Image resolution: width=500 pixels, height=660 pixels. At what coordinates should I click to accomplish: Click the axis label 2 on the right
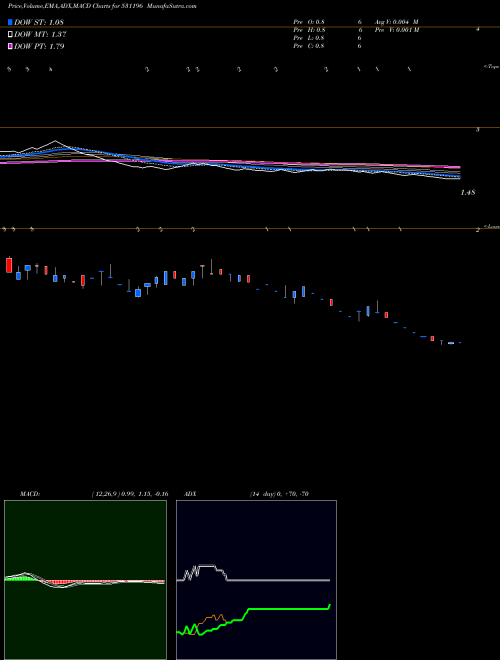478,230
